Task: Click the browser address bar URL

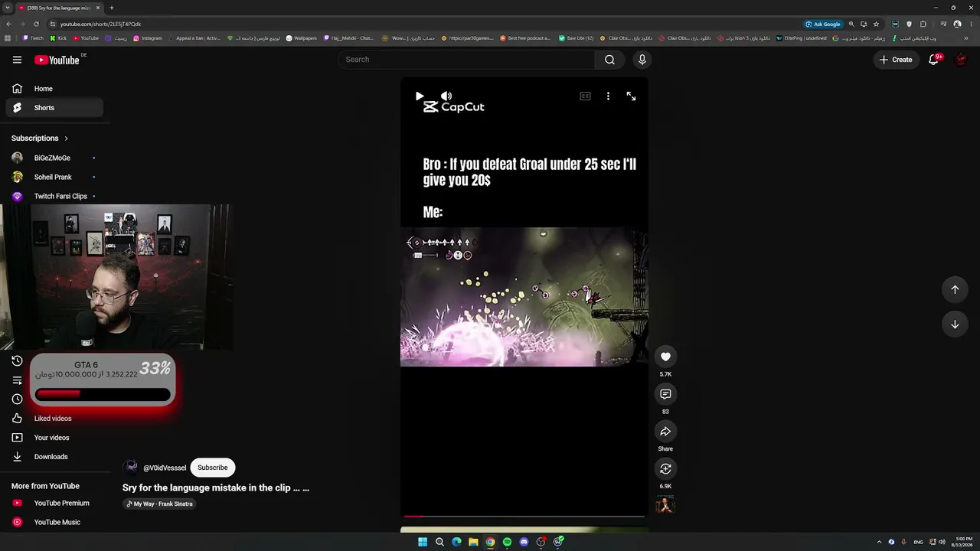Action: point(100,24)
